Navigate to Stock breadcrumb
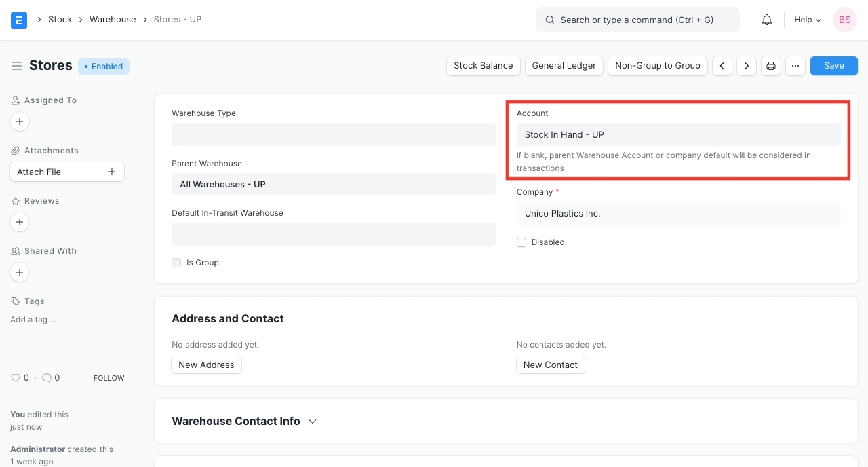Image resolution: width=868 pixels, height=467 pixels. tap(60, 20)
